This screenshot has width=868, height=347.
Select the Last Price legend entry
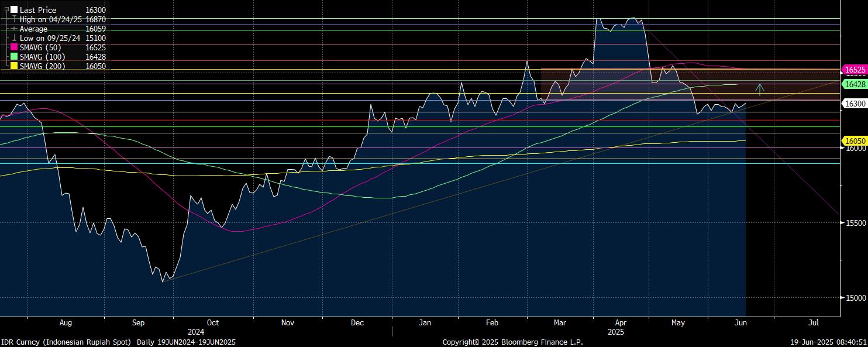click(x=38, y=10)
